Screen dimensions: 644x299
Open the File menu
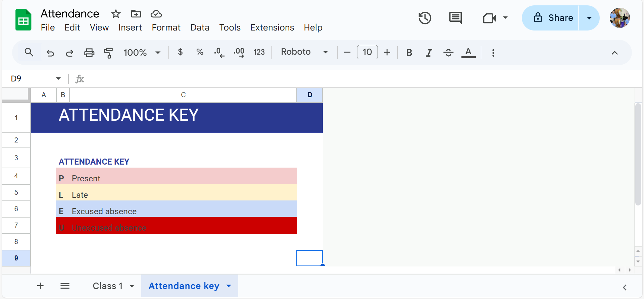point(48,27)
